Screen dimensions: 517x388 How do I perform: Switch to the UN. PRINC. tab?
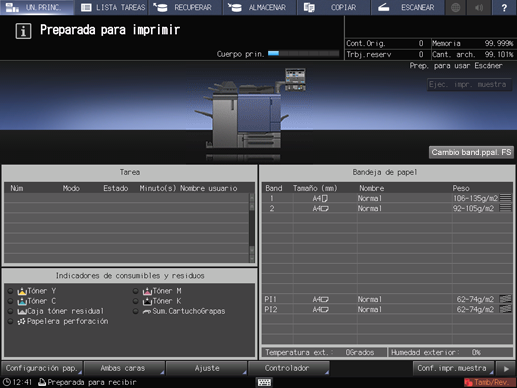(x=37, y=7)
